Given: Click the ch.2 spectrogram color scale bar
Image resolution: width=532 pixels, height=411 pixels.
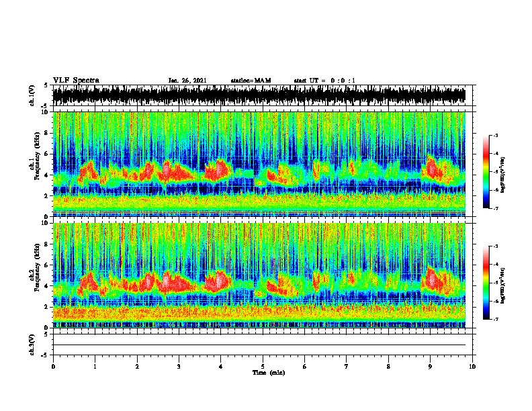Looking at the screenshot, I should coord(486,283).
